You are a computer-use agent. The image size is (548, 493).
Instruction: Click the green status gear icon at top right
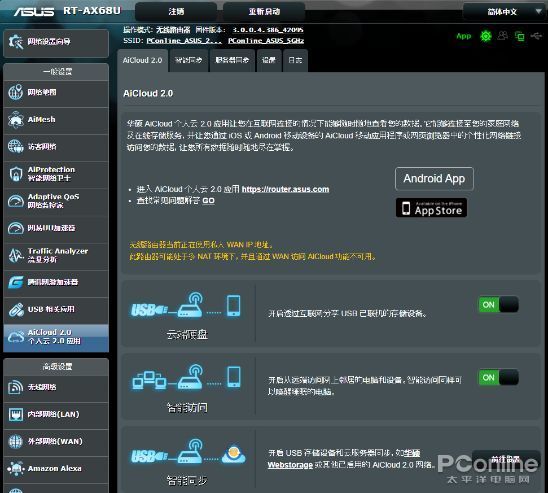click(485, 36)
